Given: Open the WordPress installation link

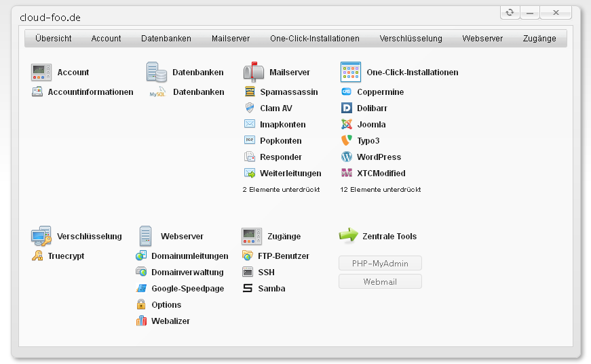Looking at the screenshot, I should (379, 157).
